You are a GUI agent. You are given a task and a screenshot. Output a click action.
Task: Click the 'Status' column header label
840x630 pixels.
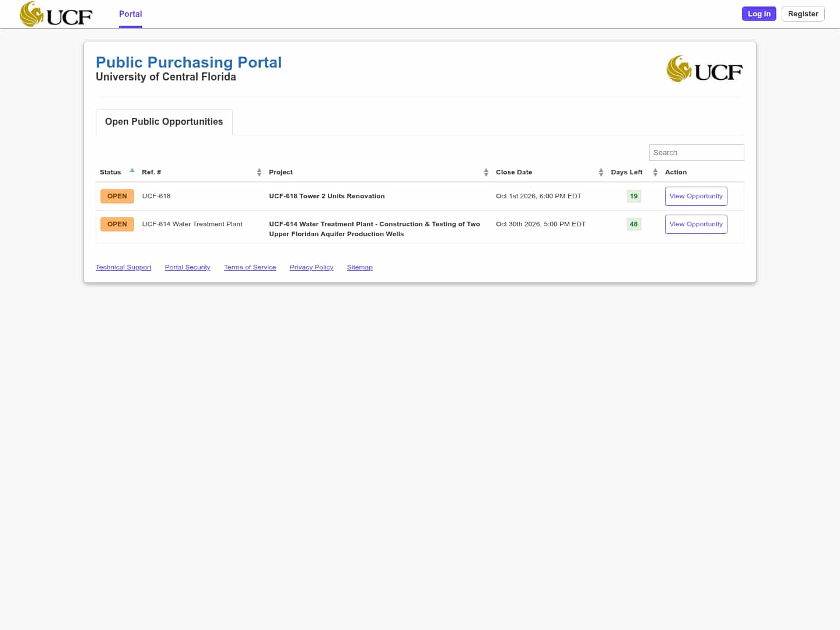[x=110, y=172]
